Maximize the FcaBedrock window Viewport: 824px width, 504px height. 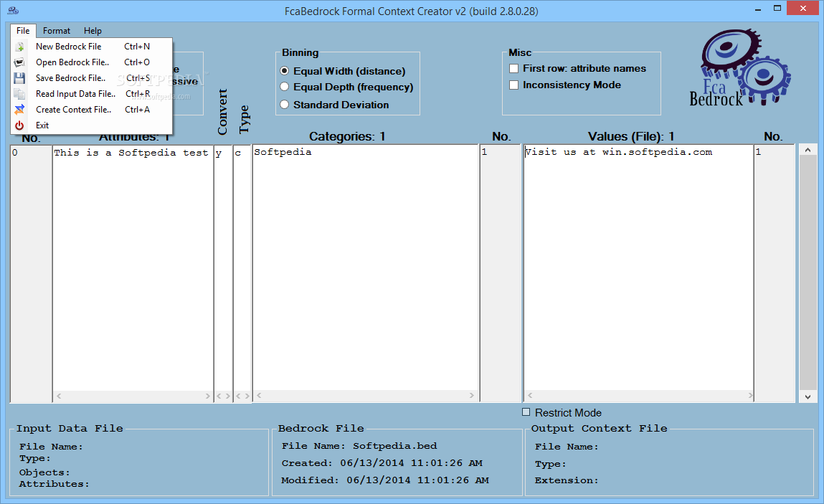(777, 9)
